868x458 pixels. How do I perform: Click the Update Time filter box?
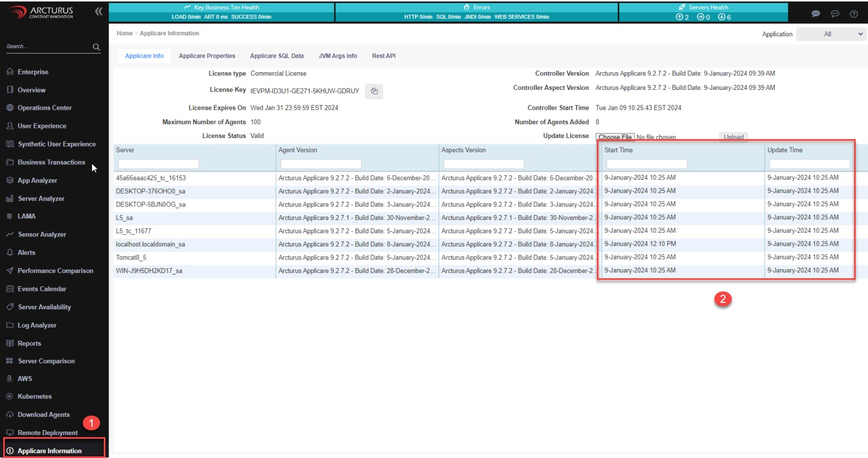coord(810,164)
